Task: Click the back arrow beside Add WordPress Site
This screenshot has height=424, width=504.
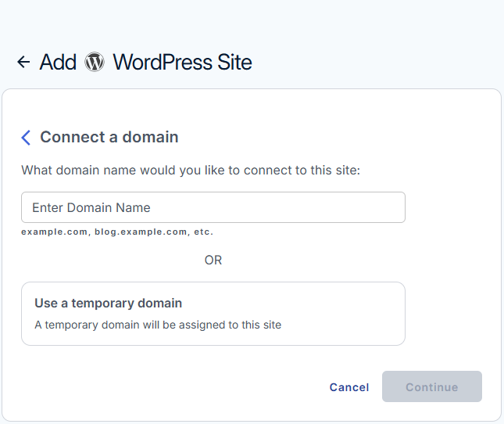Action: click(x=23, y=62)
